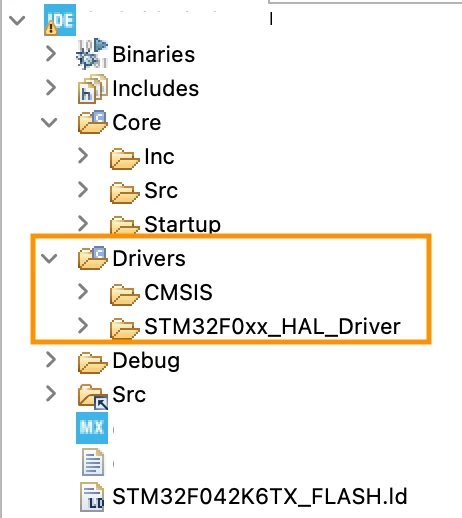Select the Debug label
Image resolution: width=462 pixels, height=518 pixels.
point(146,361)
